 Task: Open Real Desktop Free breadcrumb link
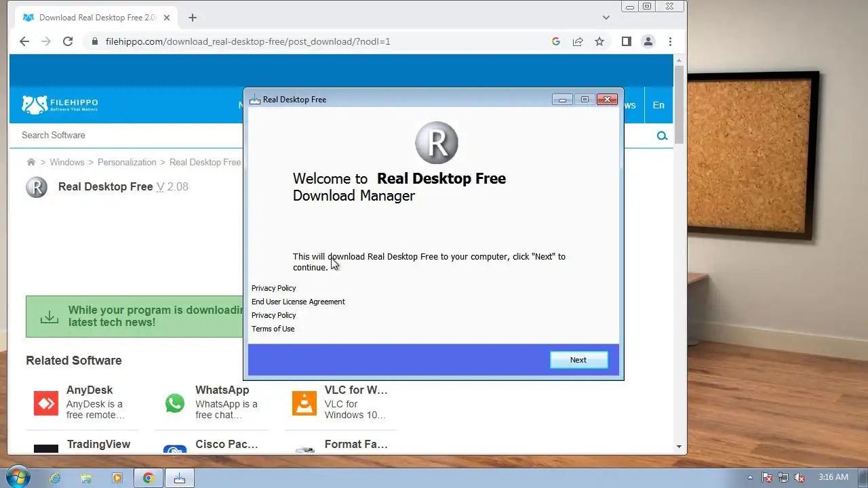(x=205, y=162)
